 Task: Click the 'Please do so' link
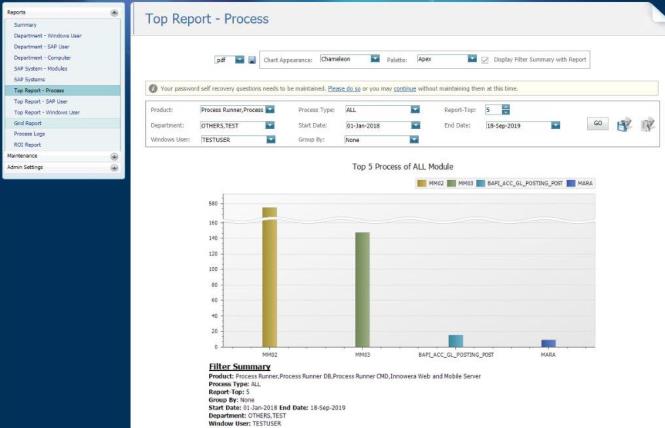pos(344,89)
